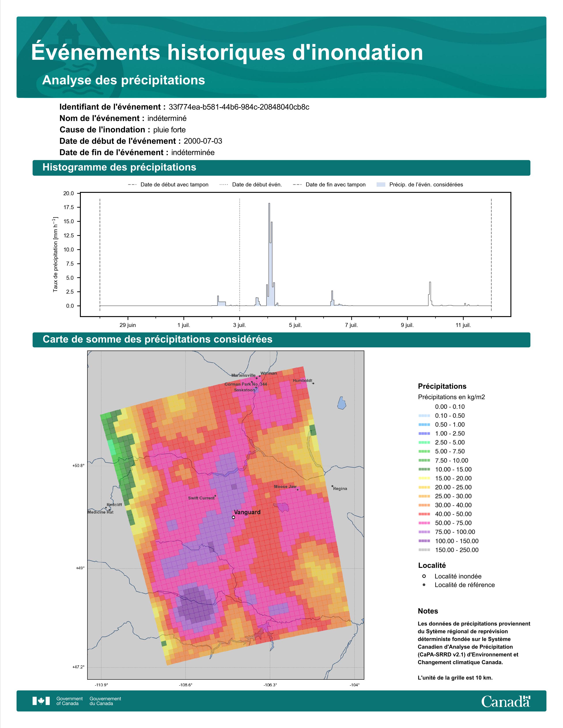Viewport: 563px width, 728px height.
Task: Click the 0.10 - 0.50 legend color swatch
Action: tap(424, 416)
